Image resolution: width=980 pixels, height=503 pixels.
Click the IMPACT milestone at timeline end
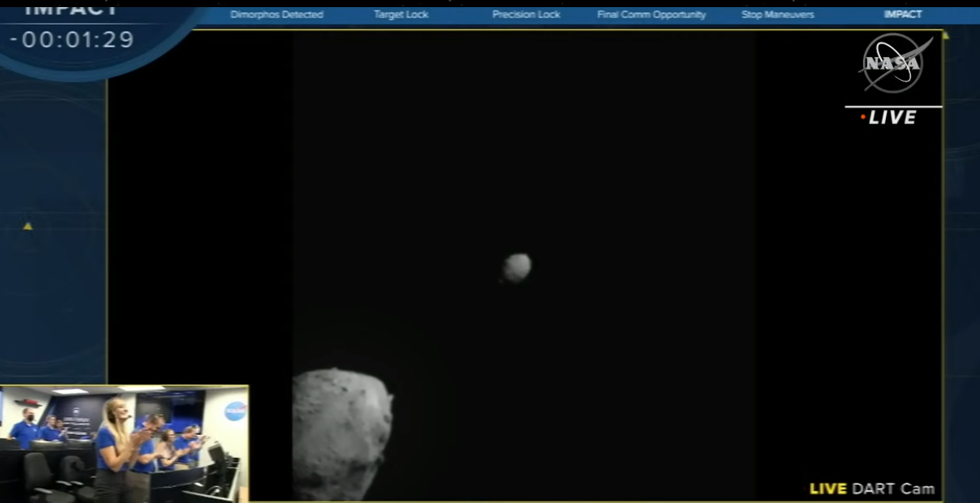pos(902,15)
